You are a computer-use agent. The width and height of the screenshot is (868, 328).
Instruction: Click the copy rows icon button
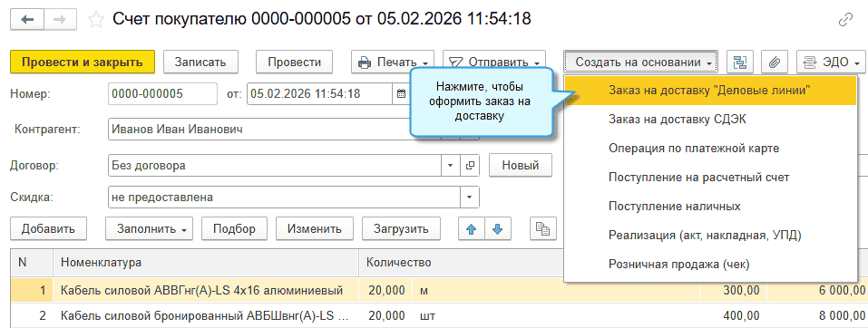point(543,229)
